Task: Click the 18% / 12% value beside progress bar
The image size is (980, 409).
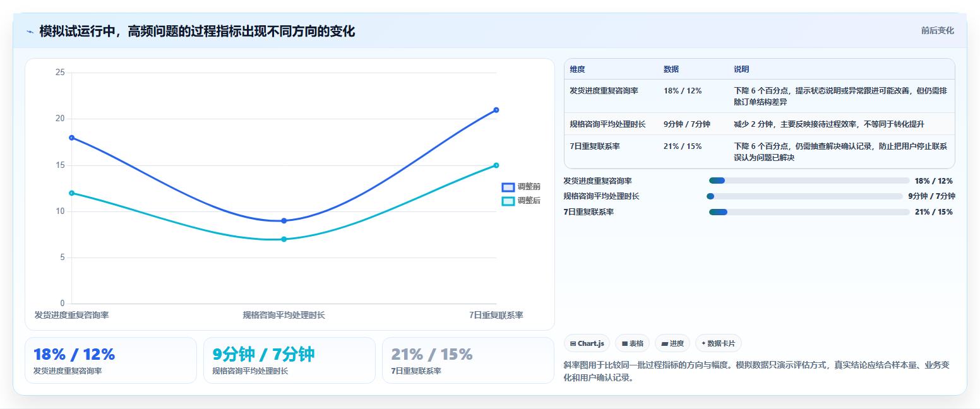Action: (933, 181)
